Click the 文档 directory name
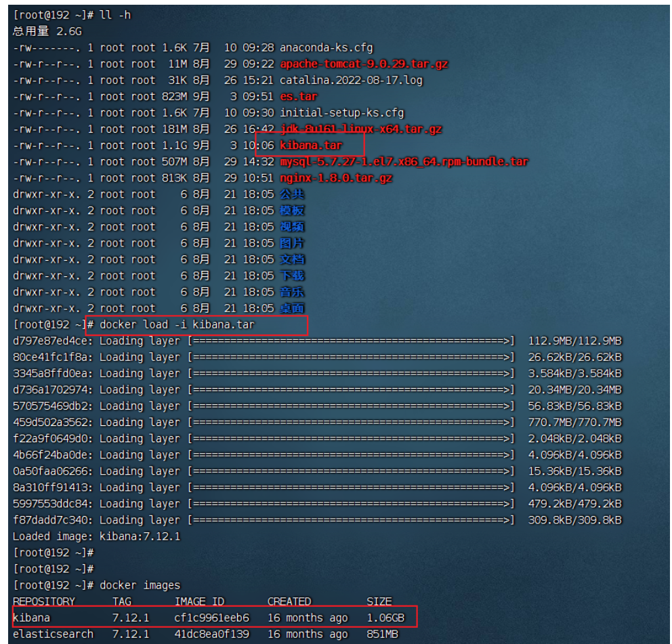Screen dimensions: 672x644 point(292,259)
